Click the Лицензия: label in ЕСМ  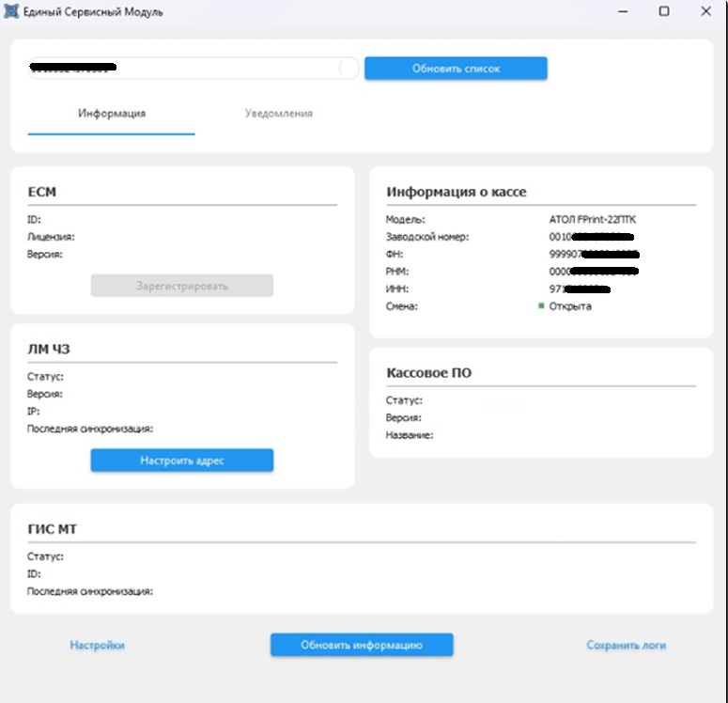(51, 237)
